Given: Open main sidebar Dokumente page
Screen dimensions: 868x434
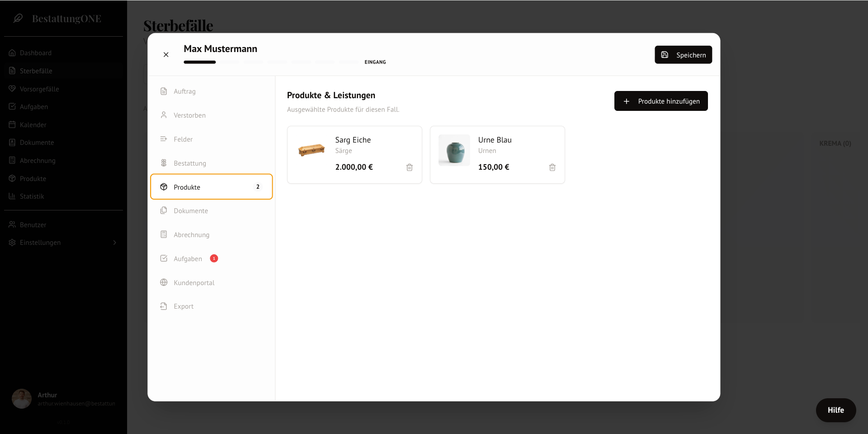Looking at the screenshot, I should click(63, 143).
